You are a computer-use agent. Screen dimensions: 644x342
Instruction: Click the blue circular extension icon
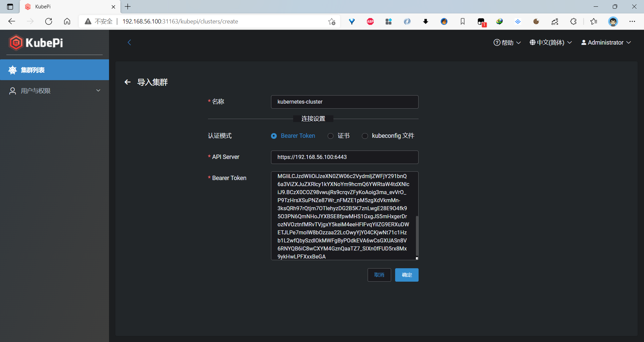407,21
